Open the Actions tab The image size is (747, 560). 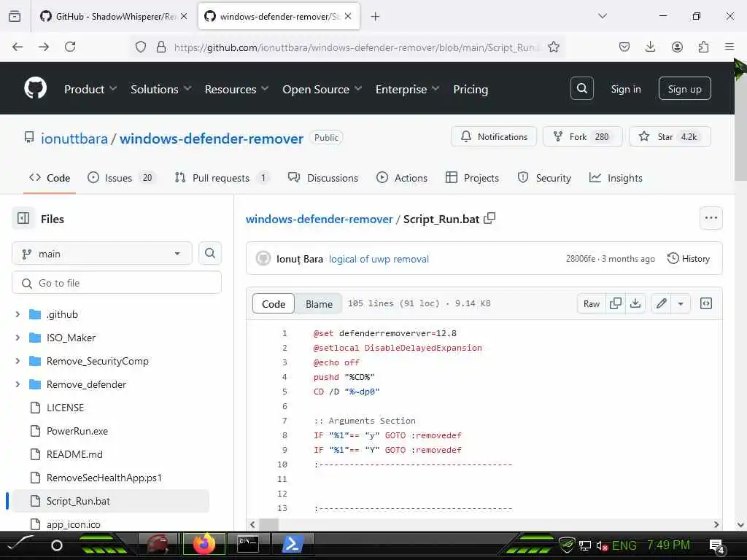[402, 178]
